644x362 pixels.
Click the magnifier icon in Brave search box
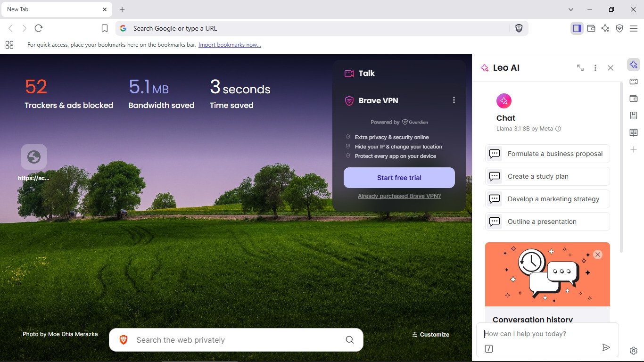(350, 340)
